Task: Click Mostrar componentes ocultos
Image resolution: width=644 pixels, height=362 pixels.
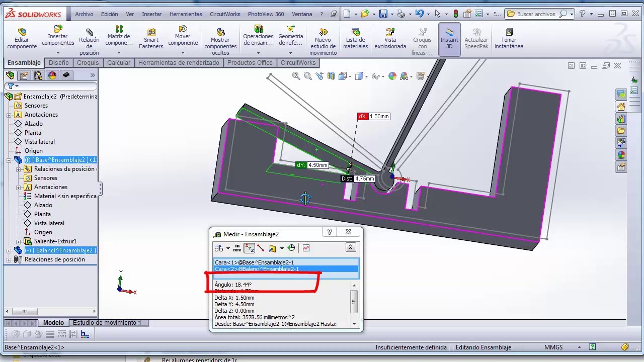Action: tap(220, 41)
